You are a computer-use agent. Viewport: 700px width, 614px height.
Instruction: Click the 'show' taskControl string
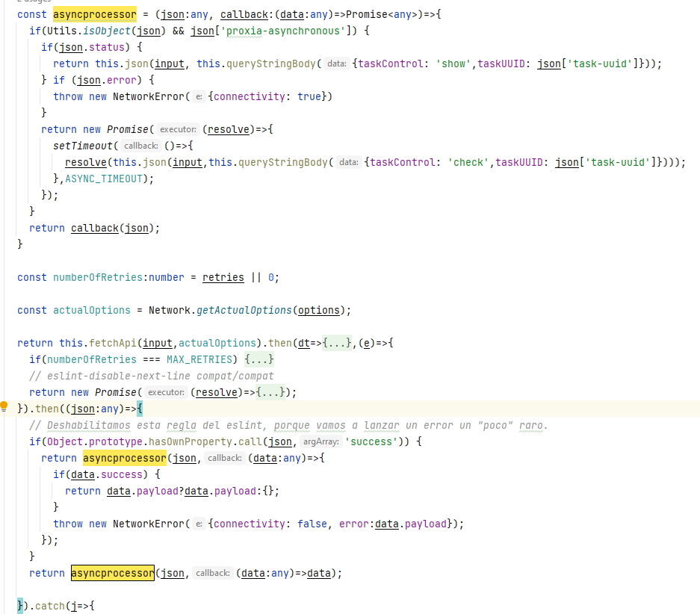[453, 63]
